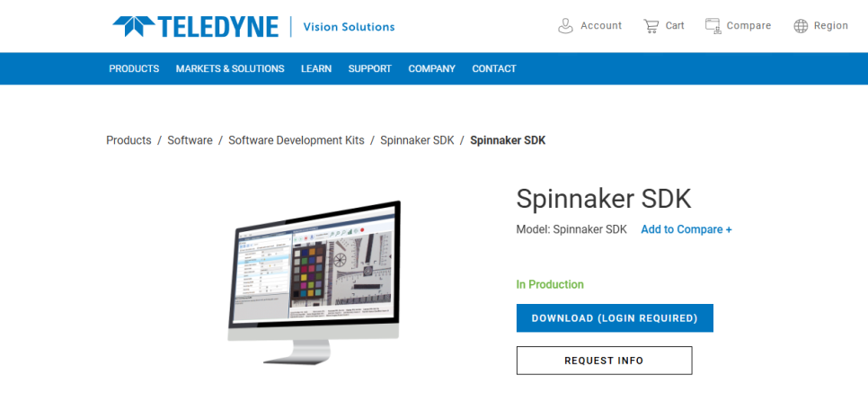Open the COMPANY menu
Viewport: 868px width, 393px height.
[432, 68]
